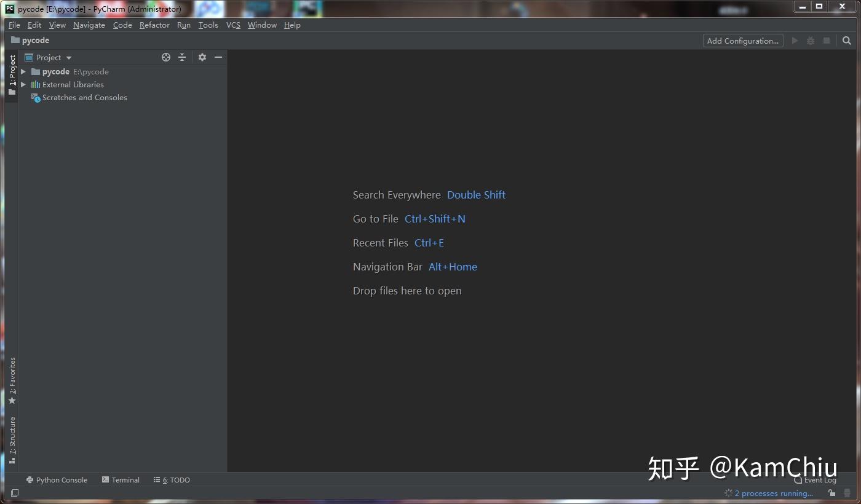Image resolution: width=861 pixels, height=504 pixels.
Task: Open the VCS menu
Action: (233, 25)
